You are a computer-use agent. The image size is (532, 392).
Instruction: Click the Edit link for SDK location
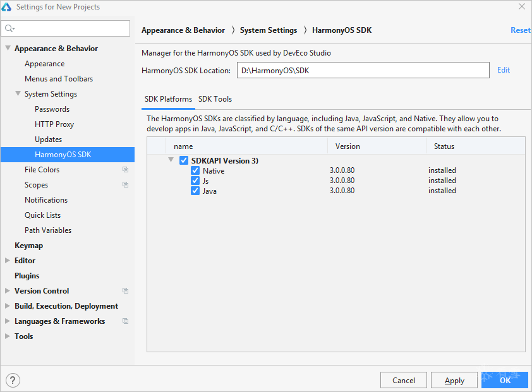tap(504, 70)
